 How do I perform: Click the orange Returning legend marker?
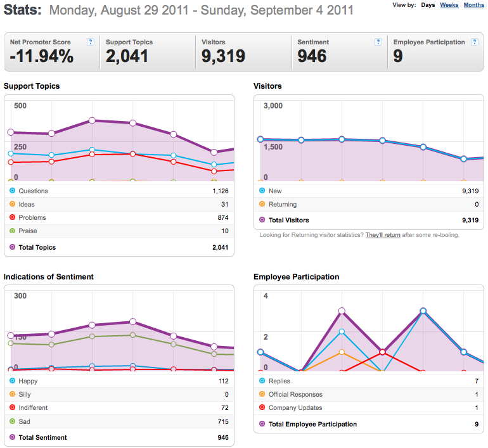point(262,204)
